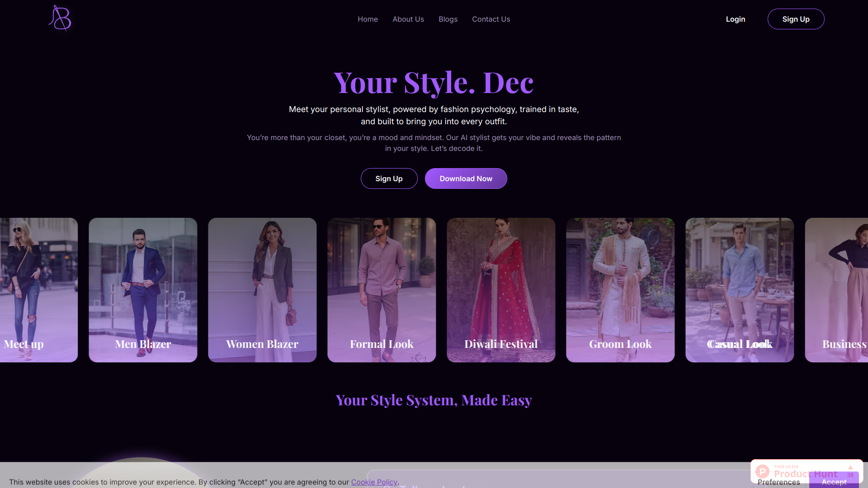This screenshot has width=868, height=488.
Task: Open cookie Preferences options
Action: (778, 482)
